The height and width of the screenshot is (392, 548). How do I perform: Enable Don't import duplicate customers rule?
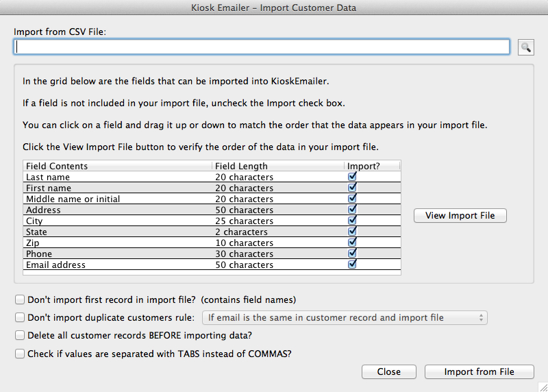tap(20, 317)
